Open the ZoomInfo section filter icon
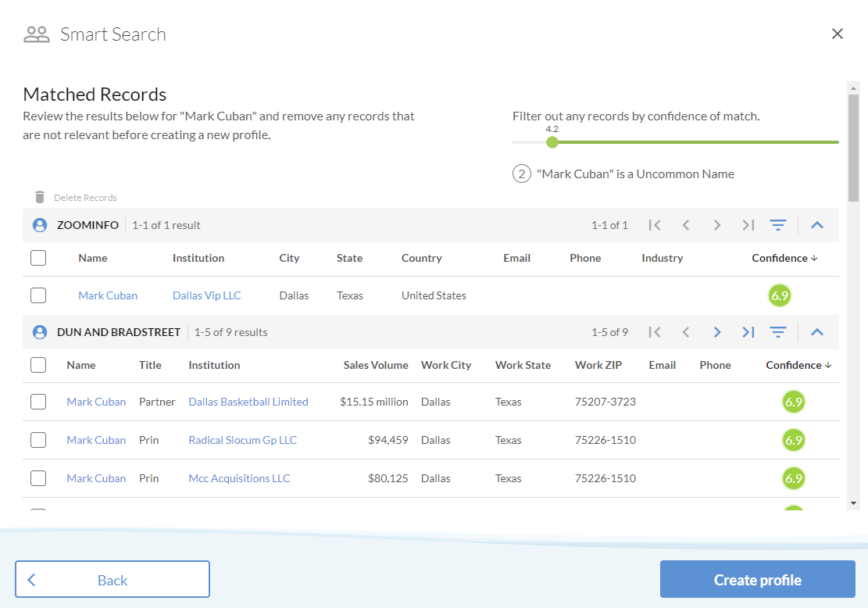This screenshot has width=868, height=608. (x=777, y=225)
